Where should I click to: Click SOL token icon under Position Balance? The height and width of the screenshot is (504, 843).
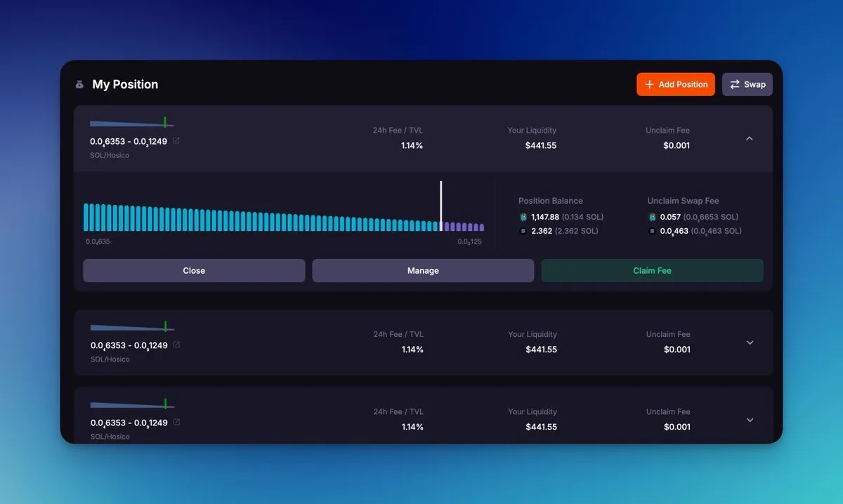pos(523,231)
